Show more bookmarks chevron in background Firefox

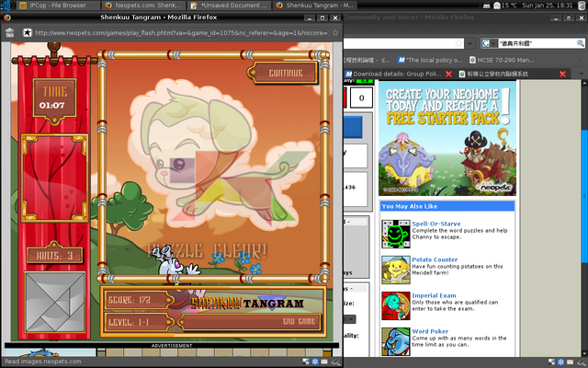point(582,60)
